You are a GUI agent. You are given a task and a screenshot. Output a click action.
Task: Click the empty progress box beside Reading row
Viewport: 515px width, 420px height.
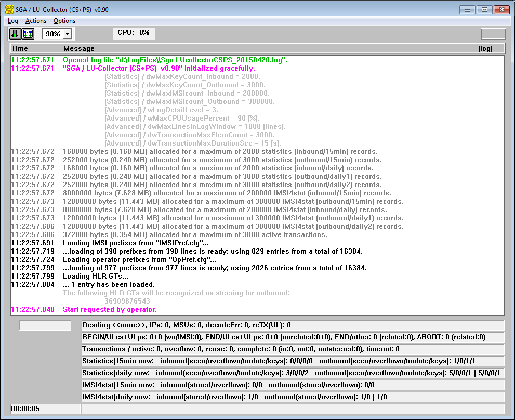click(45, 325)
